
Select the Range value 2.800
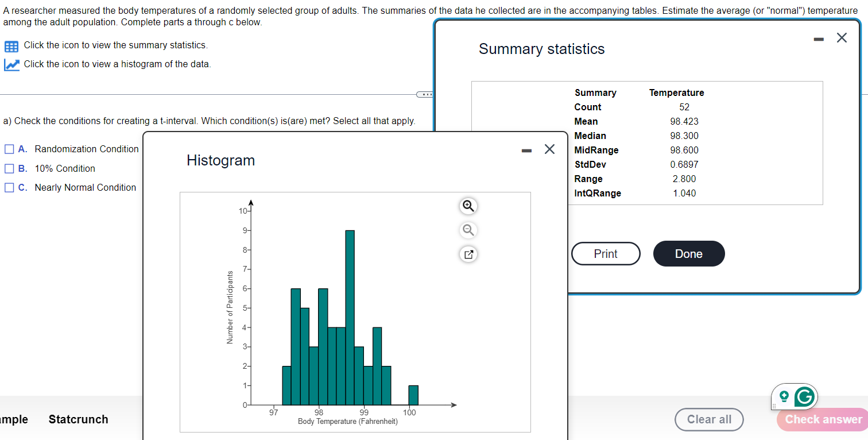tap(684, 179)
